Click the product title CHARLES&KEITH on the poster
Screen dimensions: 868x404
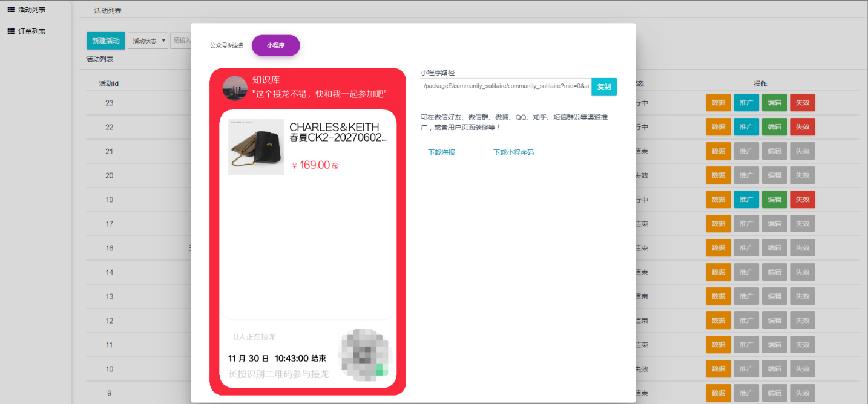click(x=334, y=127)
